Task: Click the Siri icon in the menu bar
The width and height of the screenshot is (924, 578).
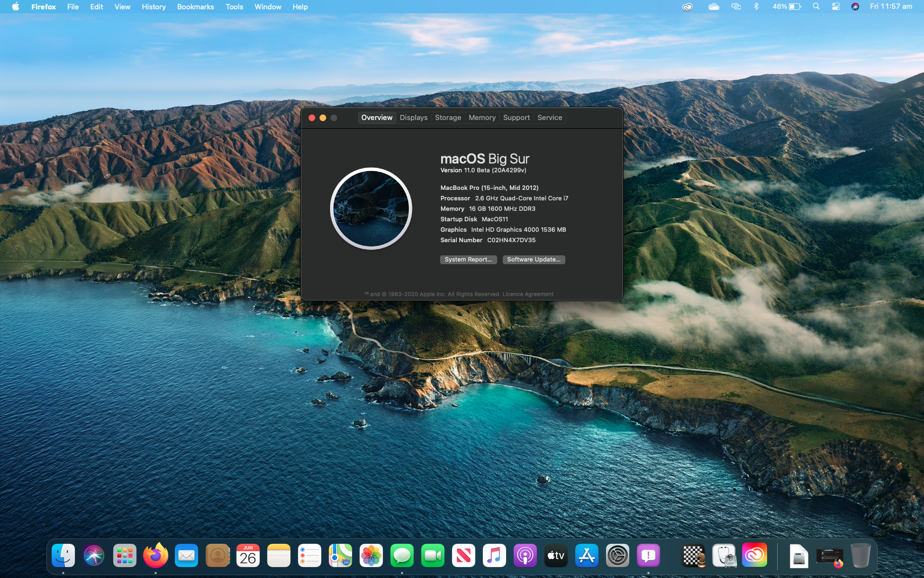Action: (x=855, y=7)
